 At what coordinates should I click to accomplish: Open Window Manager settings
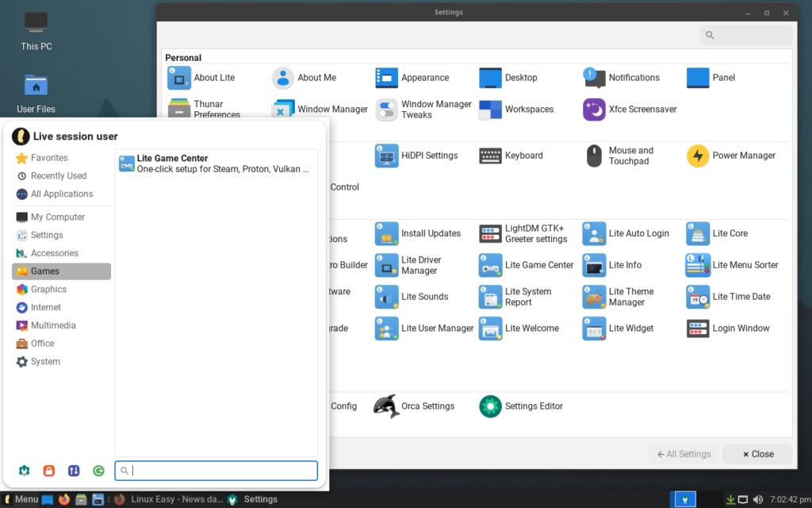coord(320,110)
